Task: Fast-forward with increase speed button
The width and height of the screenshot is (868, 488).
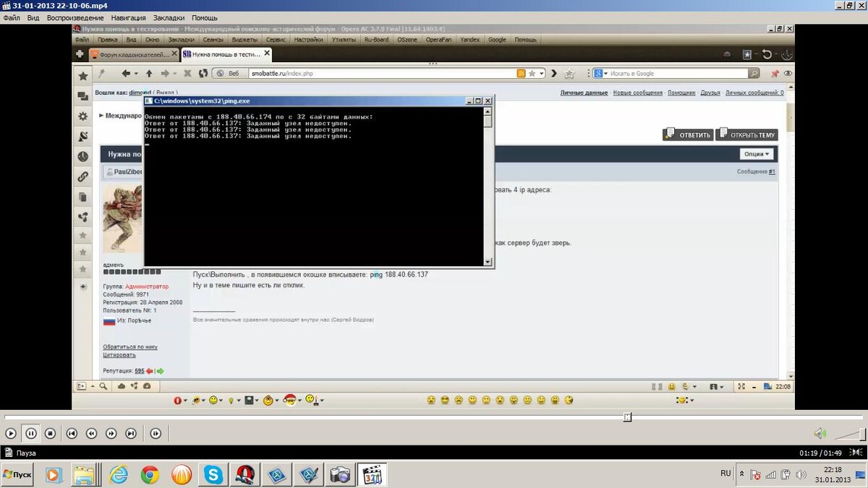Action: tap(111, 434)
